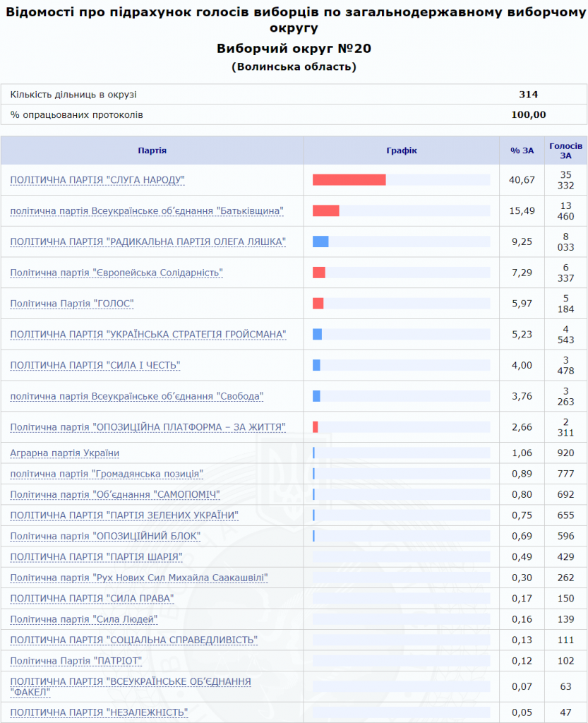Screen dimensions: 588x723
Task: Open "Європейська Солідарність" party details
Action: click(116, 273)
